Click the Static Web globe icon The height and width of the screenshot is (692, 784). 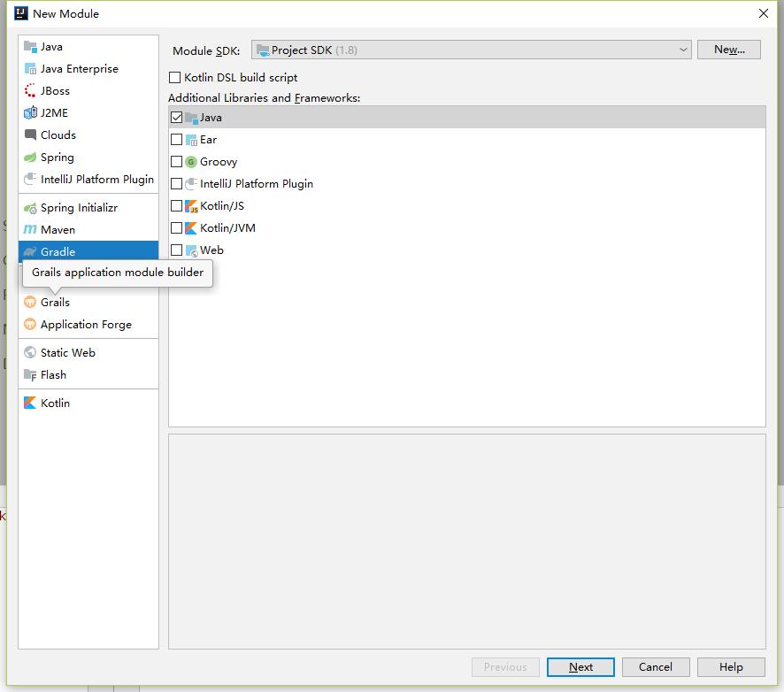point(30,352)
